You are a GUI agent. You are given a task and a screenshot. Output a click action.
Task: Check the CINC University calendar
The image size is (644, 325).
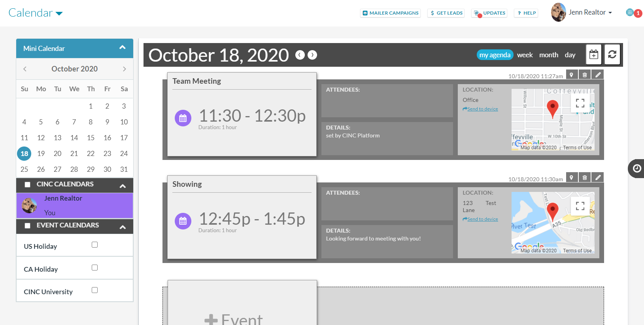[x=94, y=290]
